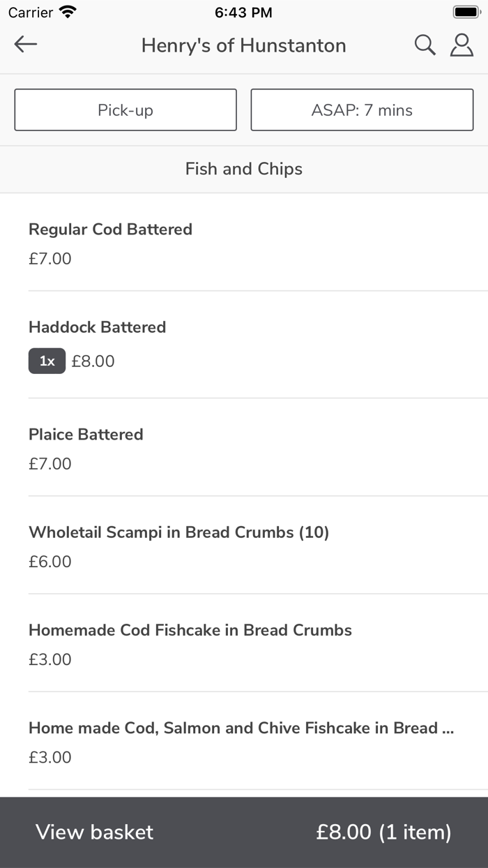Tap Henry's of Hunstanton title

(243, 45)
